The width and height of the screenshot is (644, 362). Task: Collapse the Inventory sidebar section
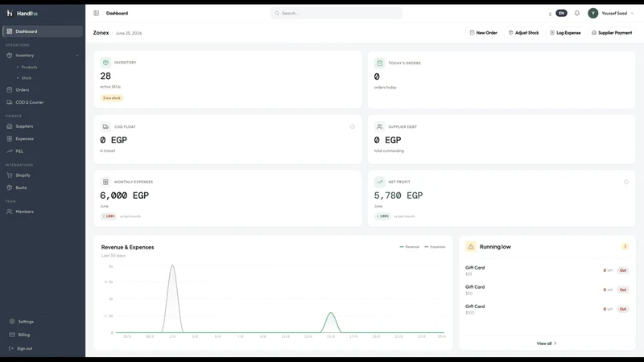click(77, 56)
